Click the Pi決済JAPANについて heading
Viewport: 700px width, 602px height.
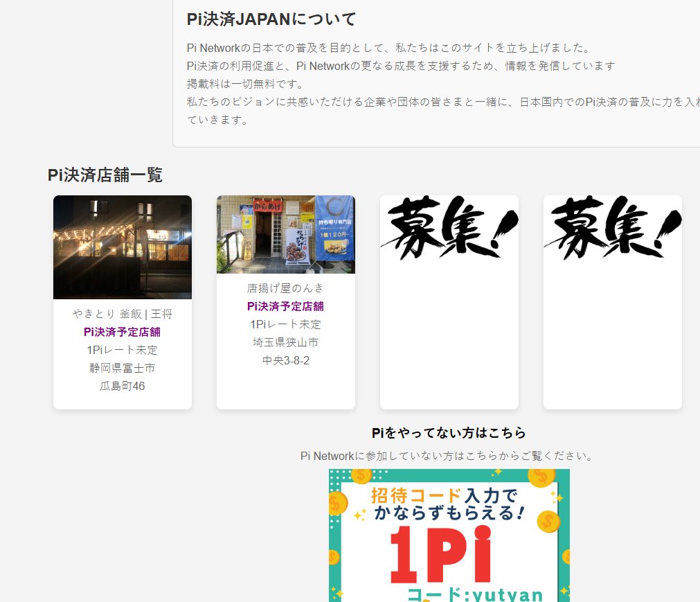[x=271, y=19]
